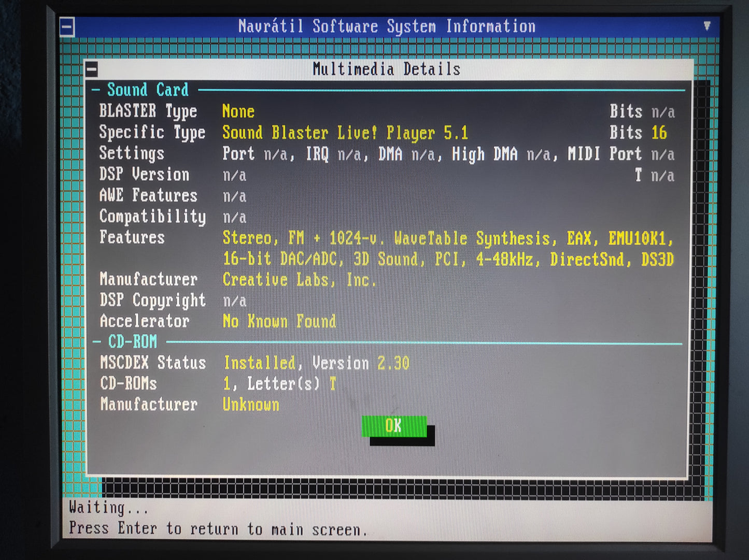Screen dimensions: 749x560
Task: Click the Sound Card "Manufacturer" label
Action: click(148, 279)
